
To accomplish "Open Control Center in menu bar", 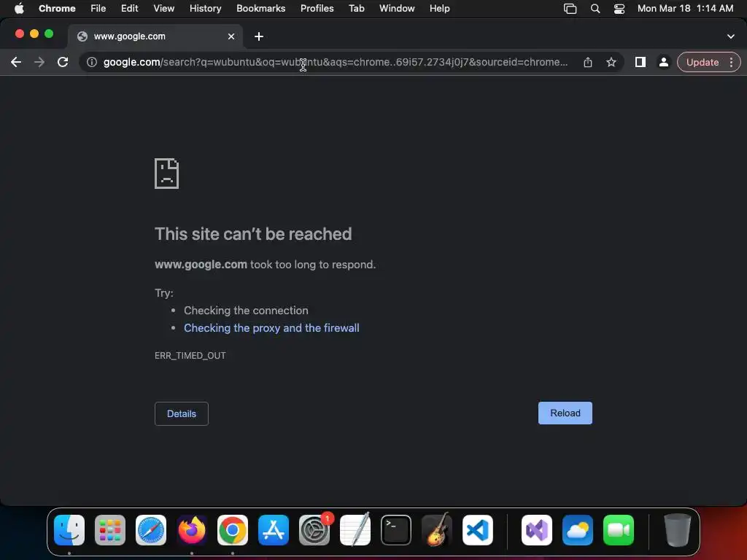I will point(619,9).
